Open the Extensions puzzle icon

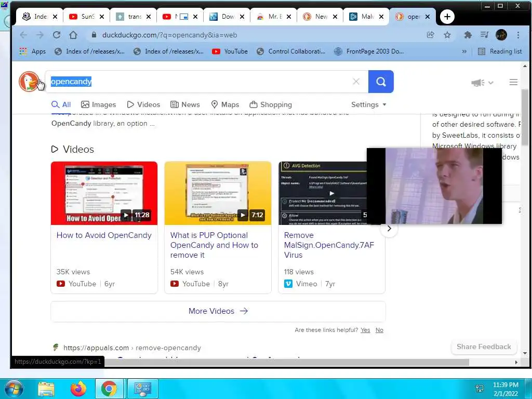468,35
